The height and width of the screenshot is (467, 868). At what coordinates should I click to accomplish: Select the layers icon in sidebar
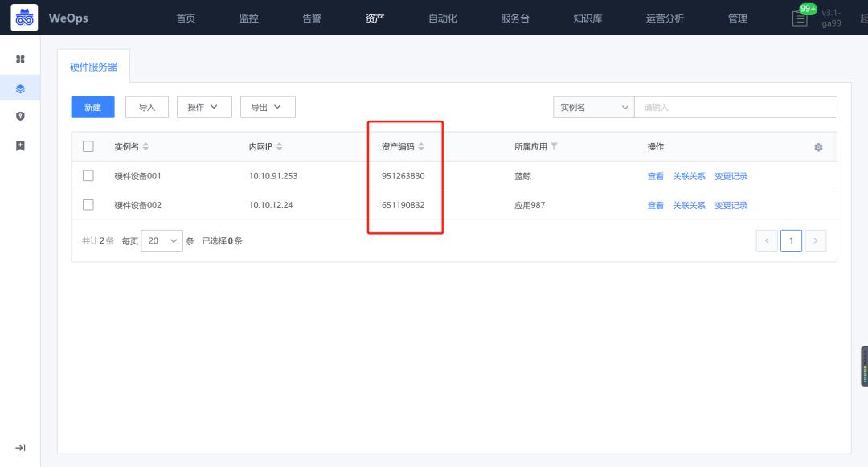[21, 88]
